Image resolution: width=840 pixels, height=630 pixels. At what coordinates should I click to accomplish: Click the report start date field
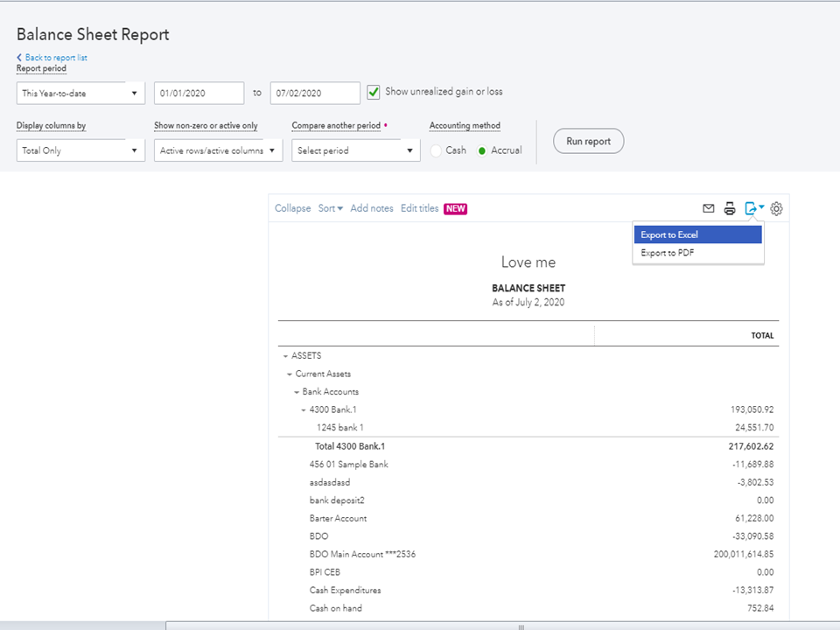coord(199,94)
